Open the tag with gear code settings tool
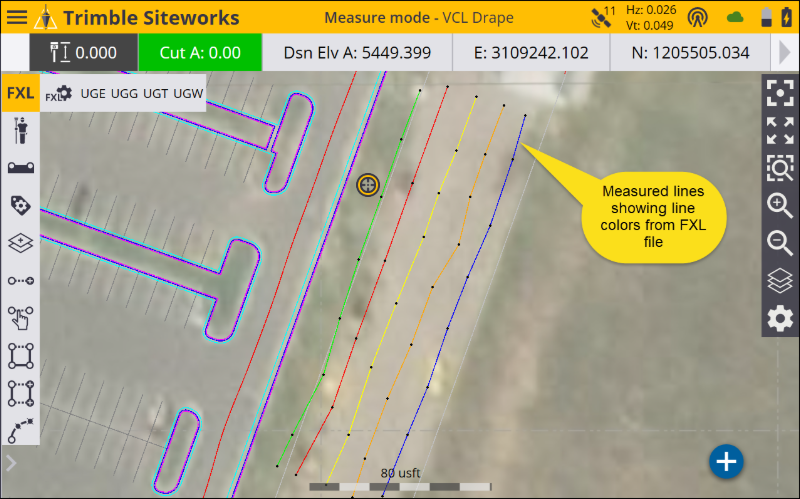The image size is (800, 499). (x=20, y=205)
